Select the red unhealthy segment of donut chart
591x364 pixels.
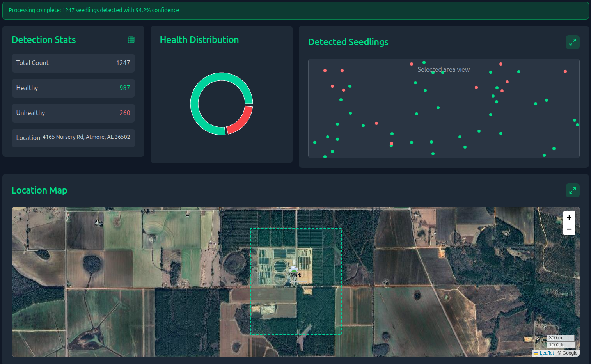(x=242, y=121)
